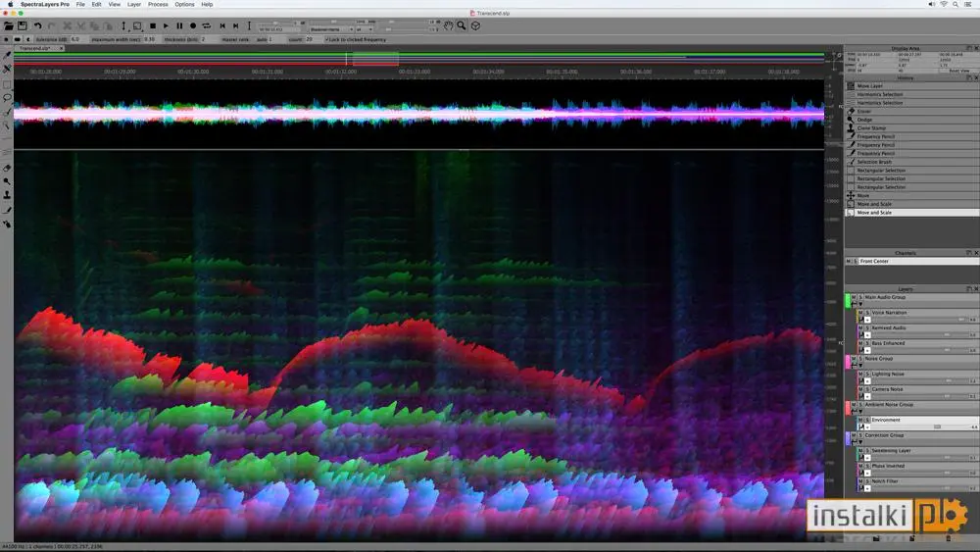Open the window type dropdown in toolbar
Image resolution: width=980 pixels, height=552 pixels.
pyautogui.click(x=332, y=29)
